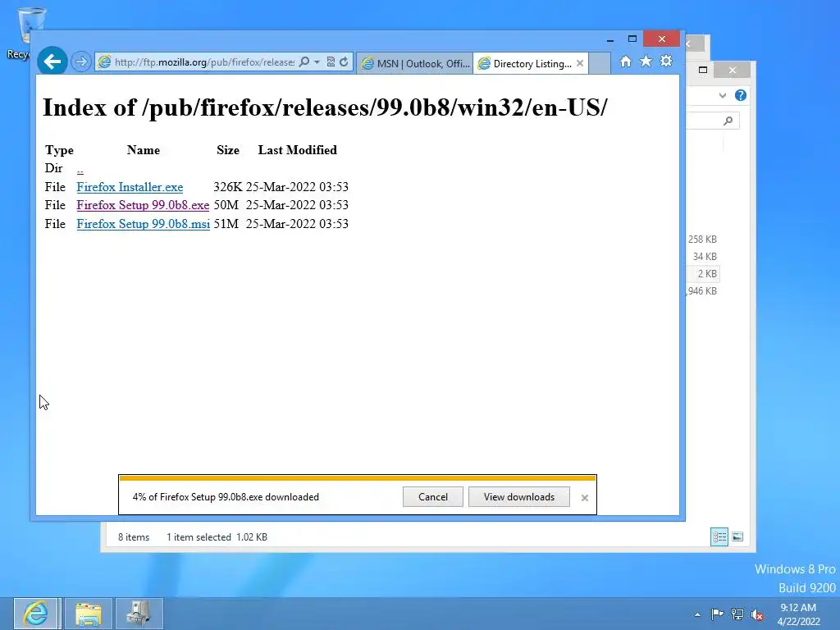The width and height of the screenshot is (840, 630).
Task: Open the Help icon in the File Explorer window
Action: coord(741,95)
